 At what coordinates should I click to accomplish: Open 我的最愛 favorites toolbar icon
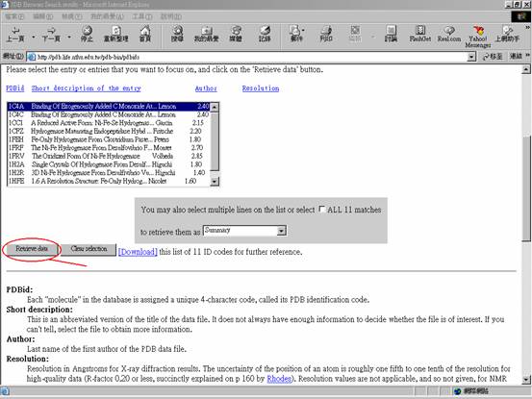tap(206, 35)
